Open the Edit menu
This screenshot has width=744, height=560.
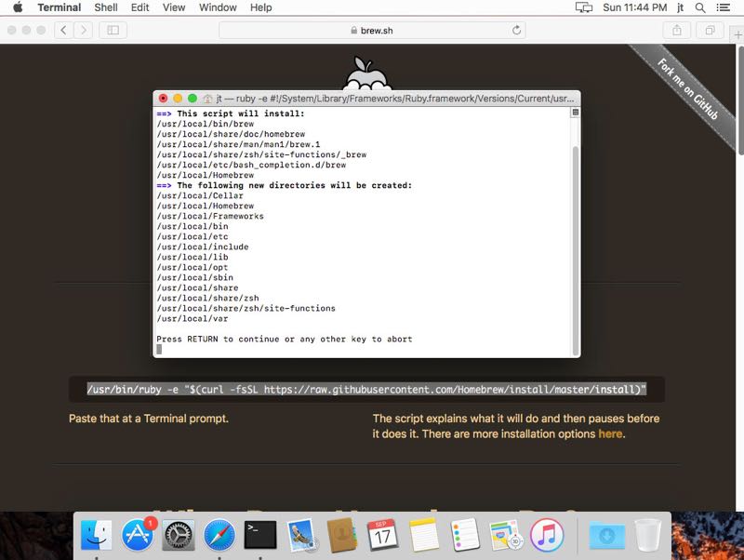140,7
